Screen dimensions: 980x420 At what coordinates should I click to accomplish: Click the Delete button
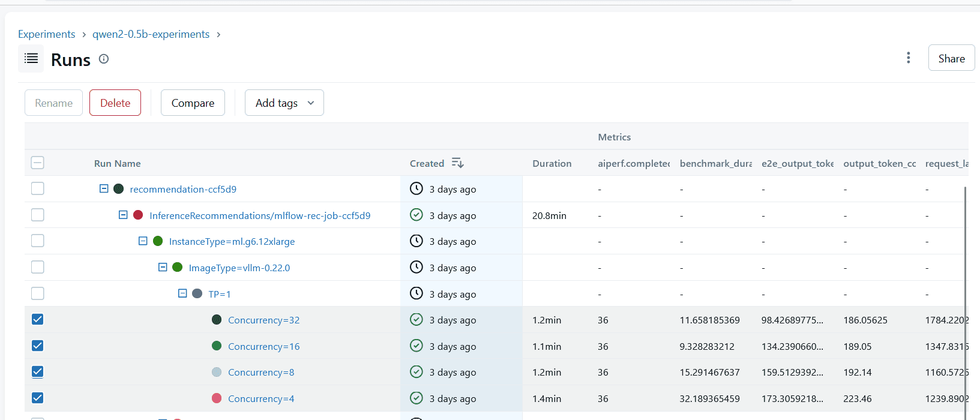tap(115, 103)
